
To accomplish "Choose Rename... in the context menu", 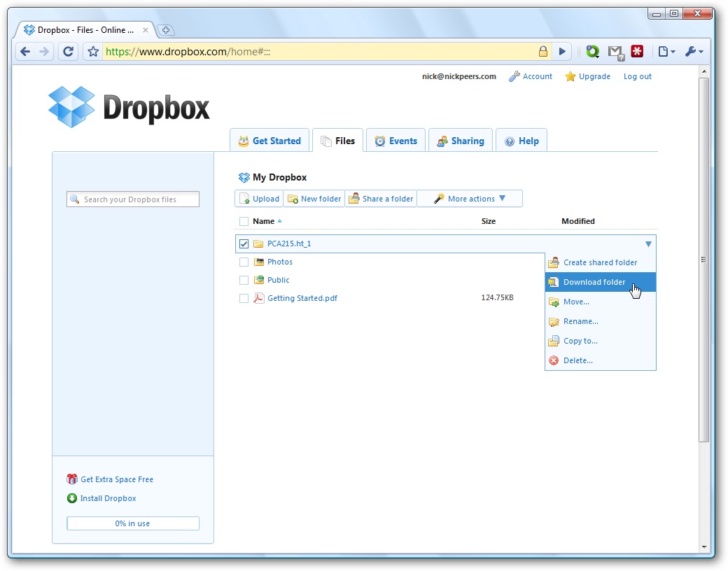I will (601, 321).
